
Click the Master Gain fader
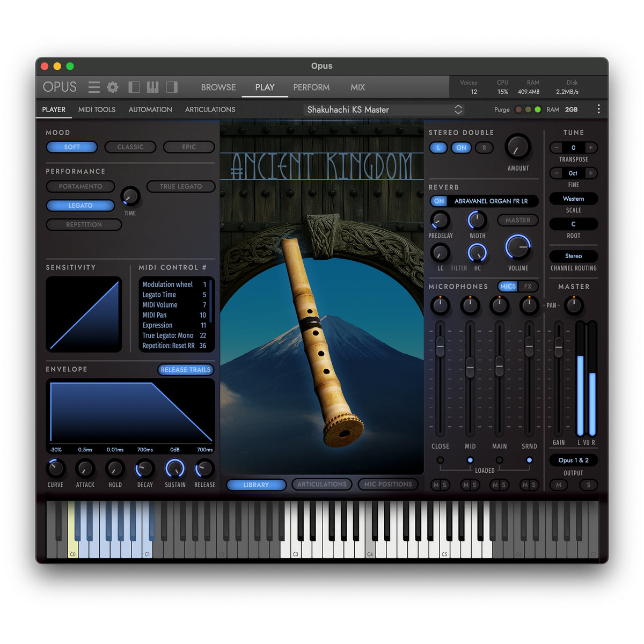click(x=559, y=347)
